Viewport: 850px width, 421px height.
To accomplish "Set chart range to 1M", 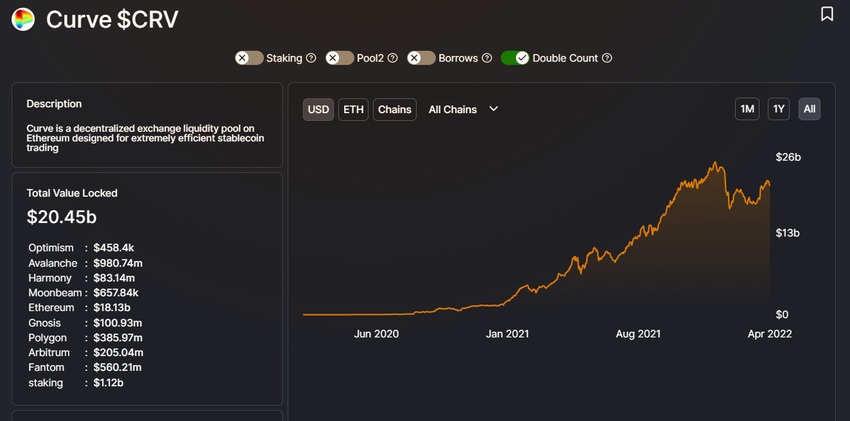I will click(x=747, y=109).
